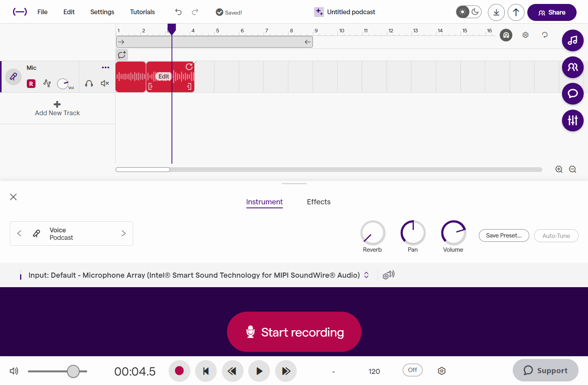
Task: Click the Start recording button
Action: 294,332
